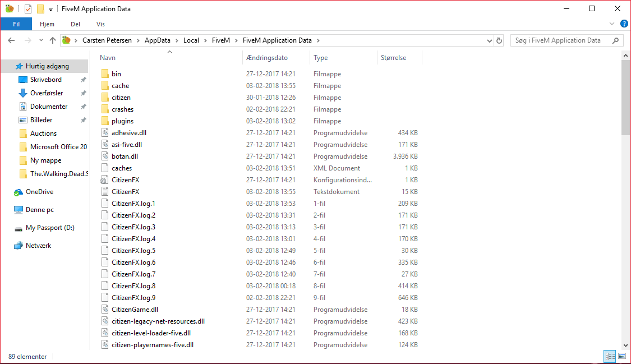Open the Fil ribbon tab
The width and height of the screenshot is (631, 364).
(16, 24)
